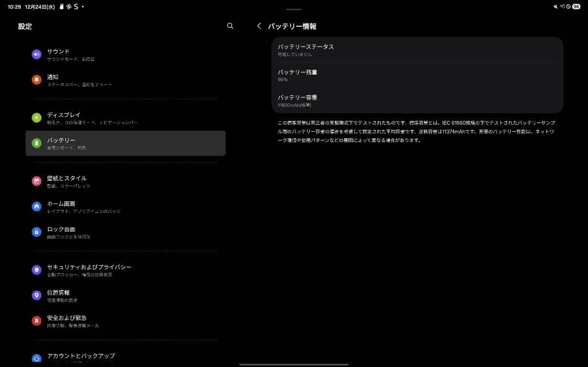Click the red 安全および緊急 icon
This screenshot has height=367, width=588.
click(36, 321)
